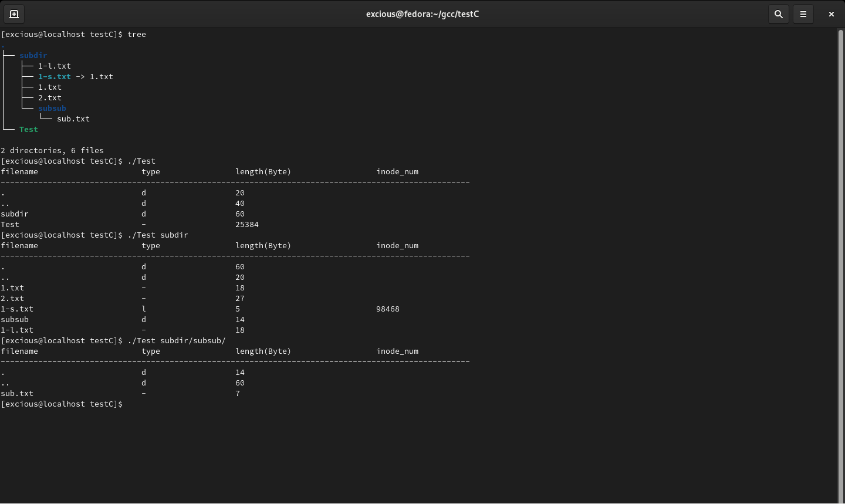This screenshot has width=845, height=504.
Task: Click the 2.txt filename in the second table
Action: pos(12,299)
